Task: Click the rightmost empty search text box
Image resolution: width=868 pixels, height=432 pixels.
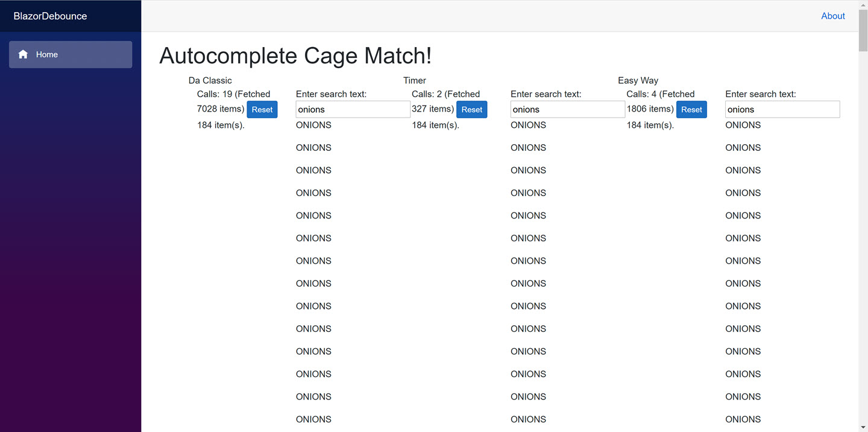Action: [782, 109]
